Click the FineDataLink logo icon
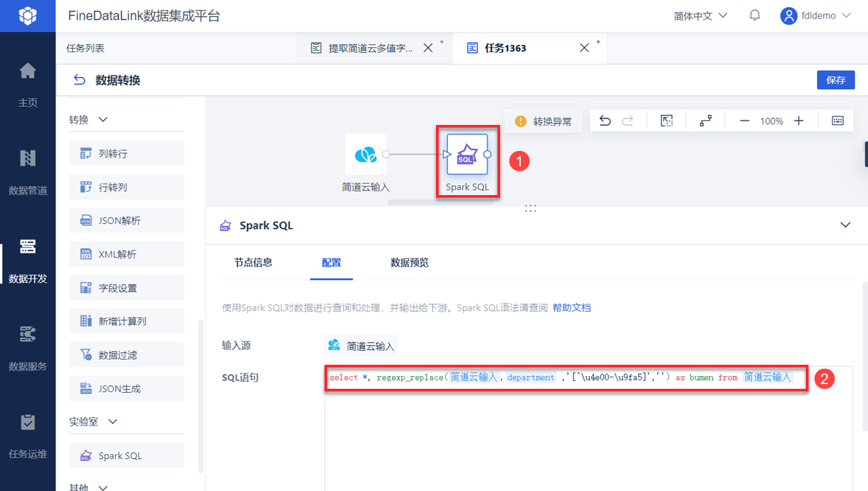Image resolution: width=868 pixels, height=491 pixels. point(27,15)
